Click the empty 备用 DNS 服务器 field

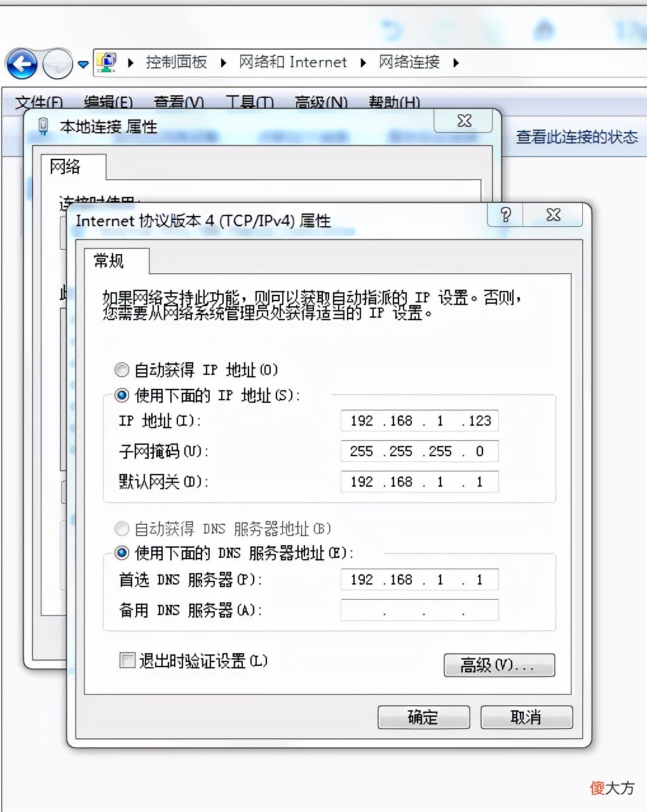coord(419,610)
